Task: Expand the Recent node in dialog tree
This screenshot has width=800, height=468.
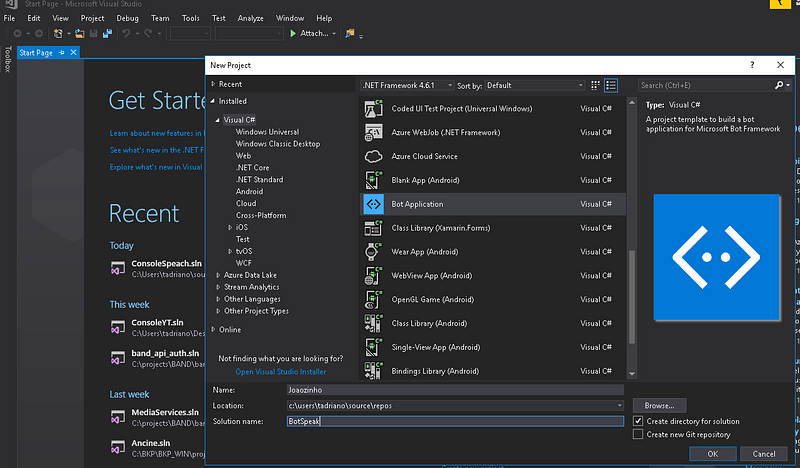Action: click(x=213, y=84)
